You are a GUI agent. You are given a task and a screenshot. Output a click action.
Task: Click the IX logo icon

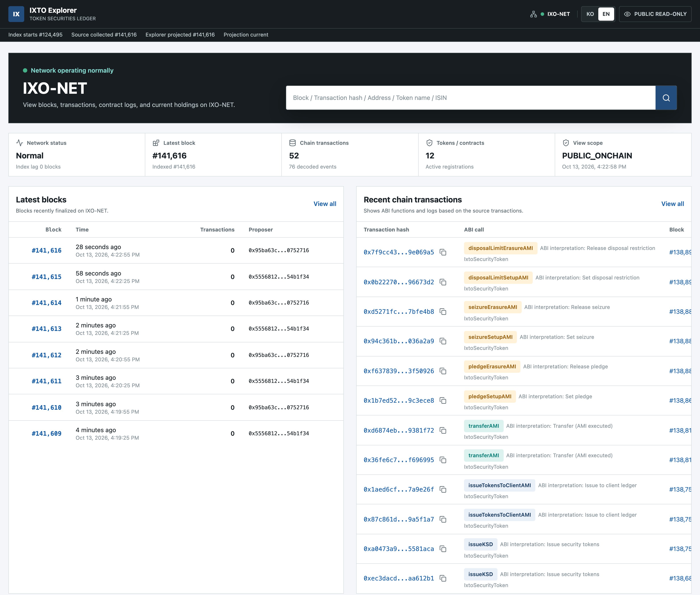[16, 14]
